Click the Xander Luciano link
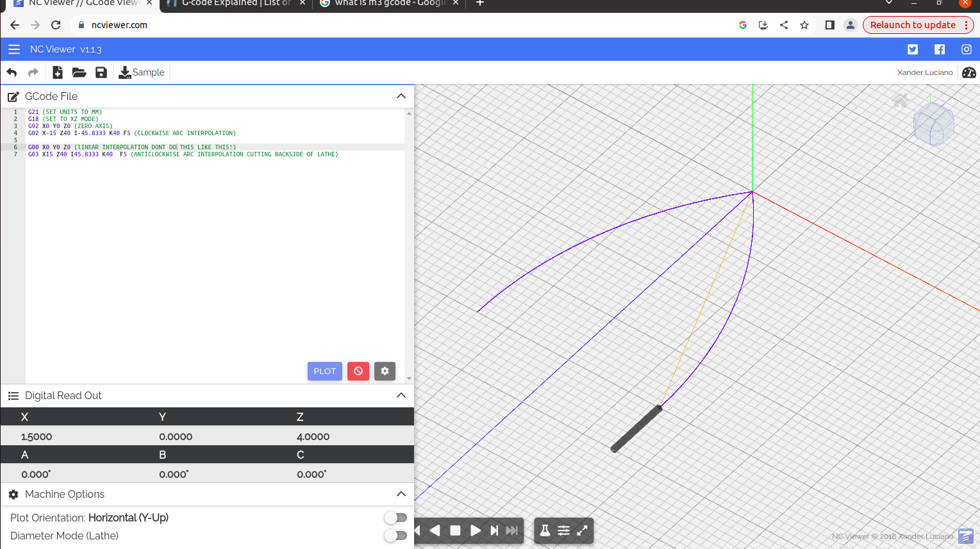The width and height of the screenshot is (980, 549). [925, 72]
